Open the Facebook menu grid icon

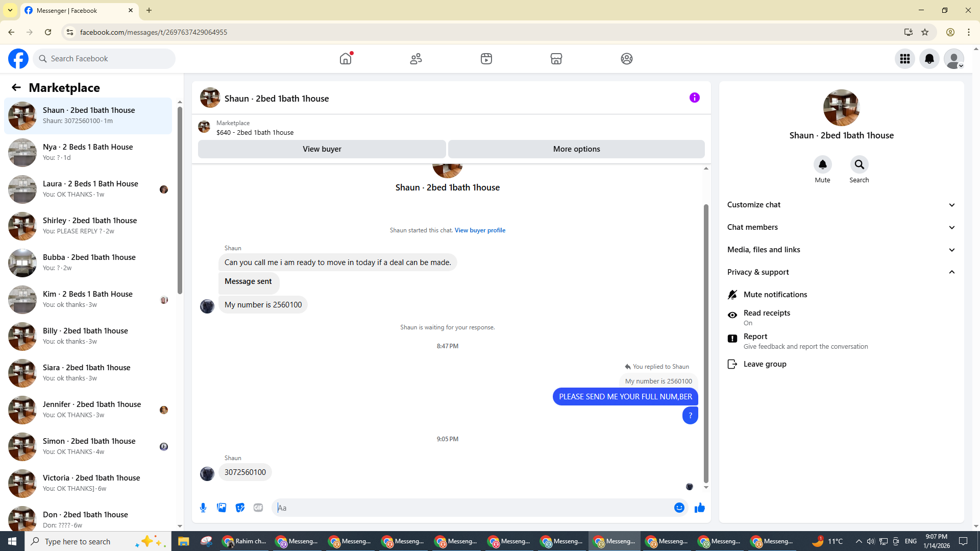pos(905,59)
